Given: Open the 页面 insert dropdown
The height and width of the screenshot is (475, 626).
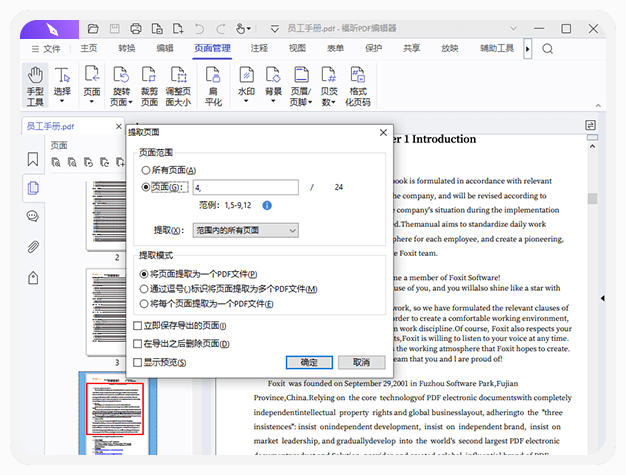Looking at the screenshot, I should pyautogui.click(x=92, y=86).
